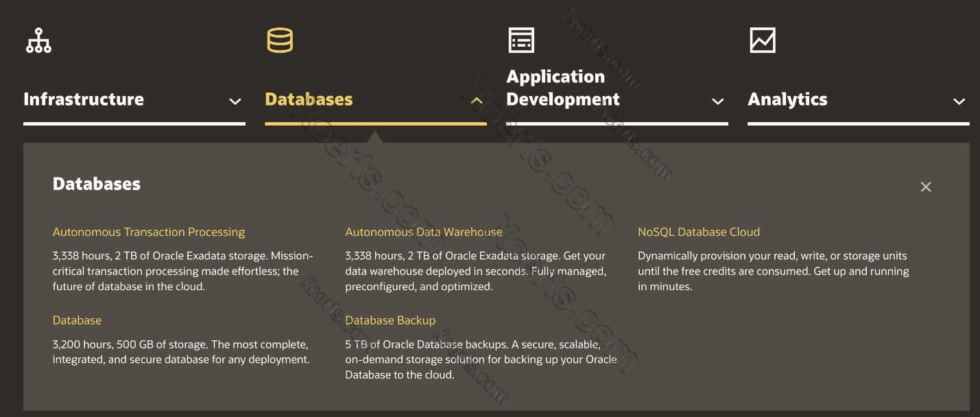Visit the Database Backup link

click(390, 320)
